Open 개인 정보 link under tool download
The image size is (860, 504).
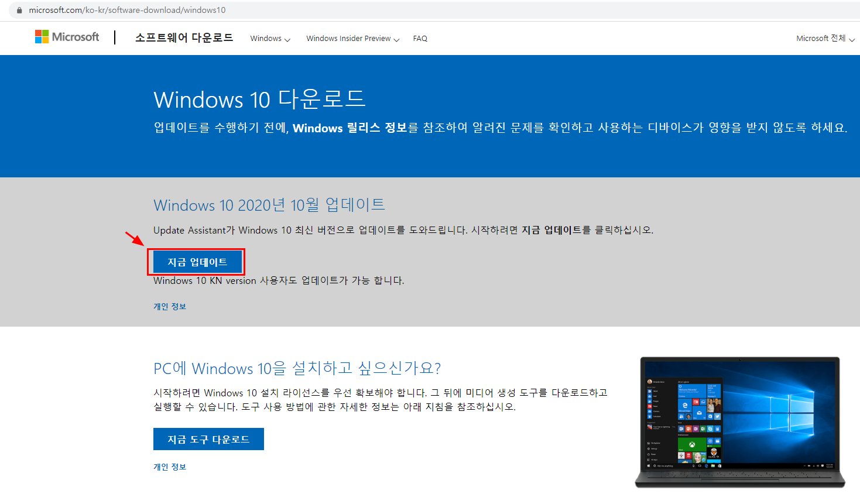tap(170, 467)
